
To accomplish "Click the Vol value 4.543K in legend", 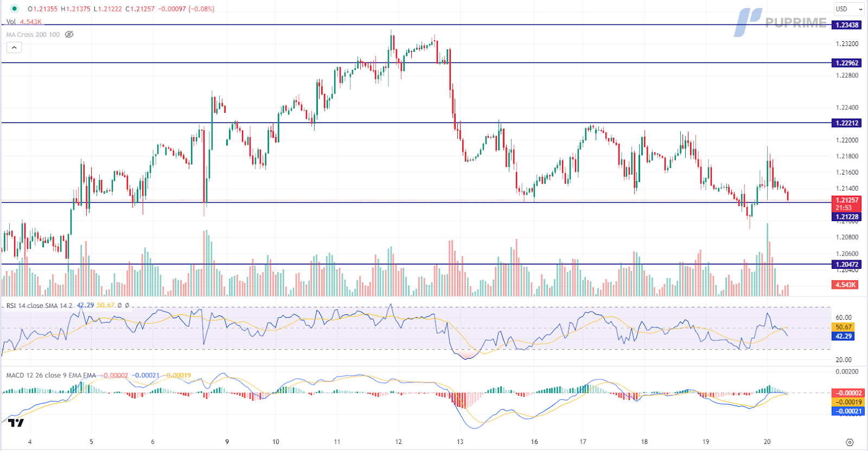I will (x=31, y=22).
